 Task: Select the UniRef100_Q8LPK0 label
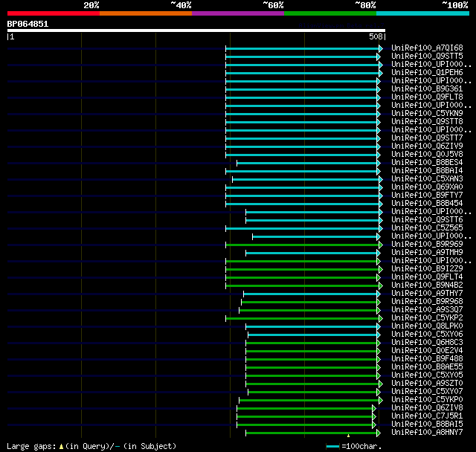427,326
